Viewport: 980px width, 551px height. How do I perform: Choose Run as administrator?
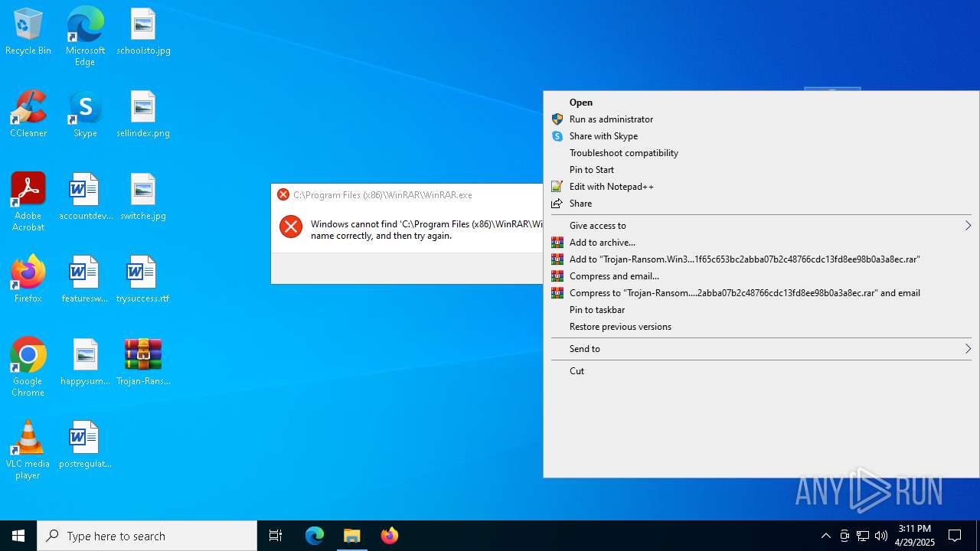click(x=761, y=119)
